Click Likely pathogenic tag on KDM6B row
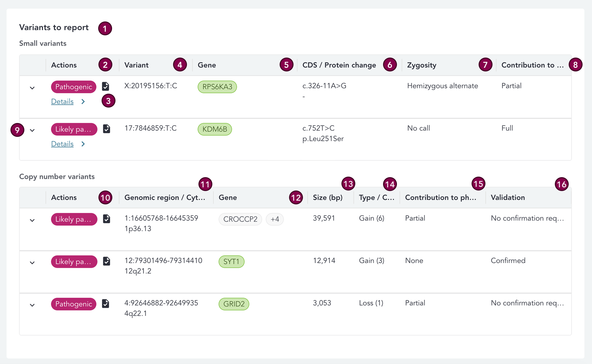592x364 pixels. [x=74, y=129]
